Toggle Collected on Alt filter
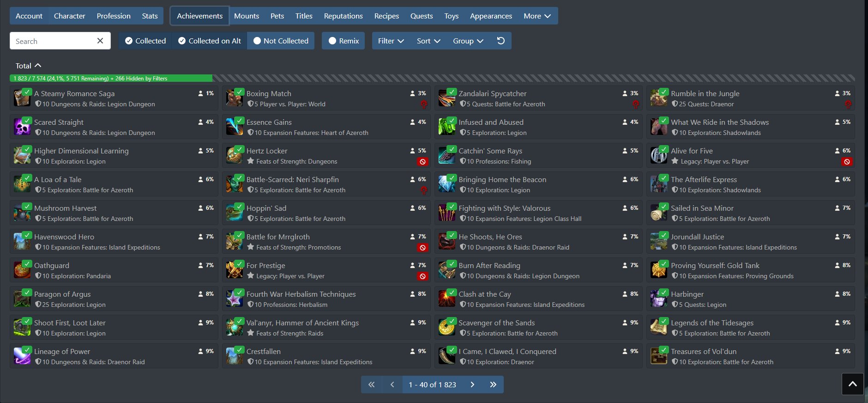Image resolution: width=868 pixels, height=403 pixels. coord(209,41)
